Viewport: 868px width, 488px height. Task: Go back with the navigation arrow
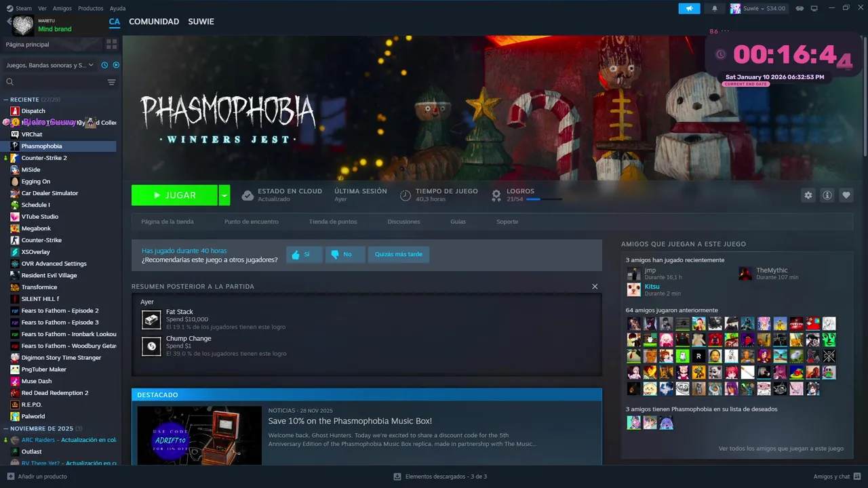pos(9,22)
